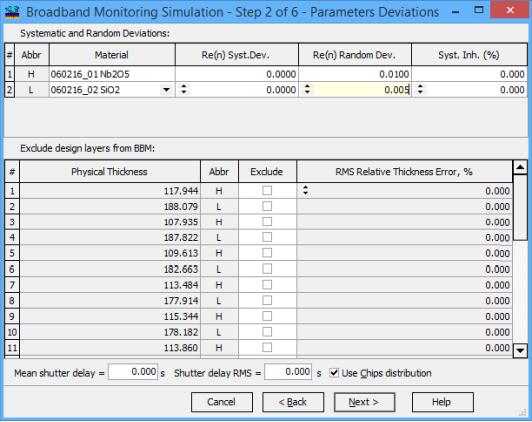Maximize the simulation wizard window
The width and height of the screenshot is (532, 422).
pos(479,10)
